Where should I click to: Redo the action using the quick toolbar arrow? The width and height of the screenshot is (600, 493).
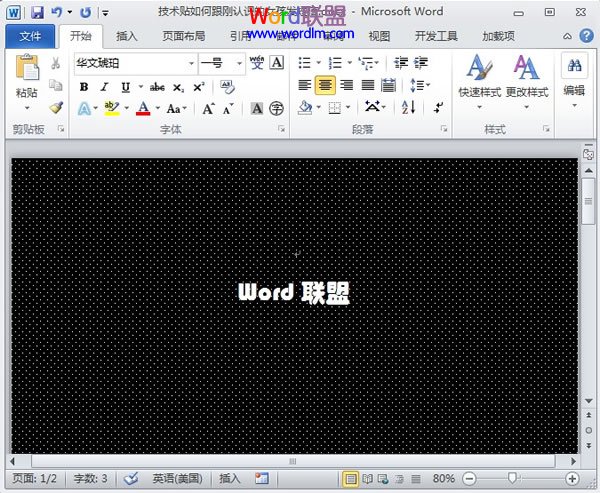pyautogui.click(x=85, y=13)
